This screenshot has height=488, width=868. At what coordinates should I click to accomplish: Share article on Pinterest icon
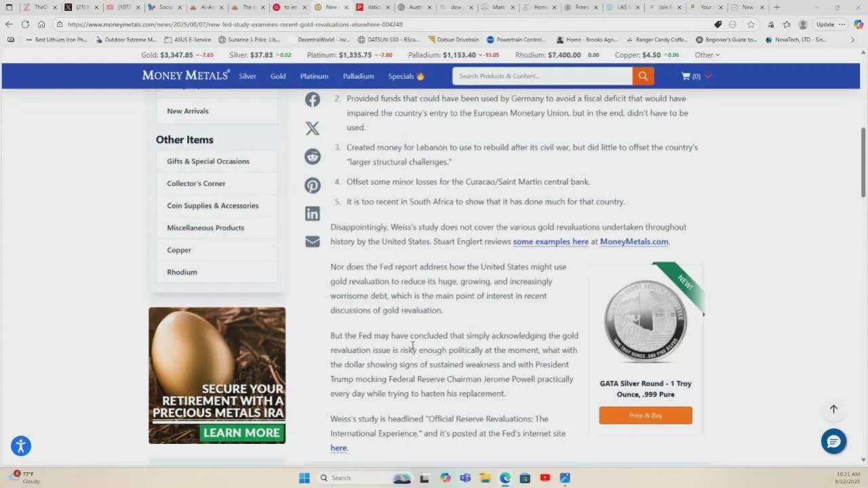312,185
